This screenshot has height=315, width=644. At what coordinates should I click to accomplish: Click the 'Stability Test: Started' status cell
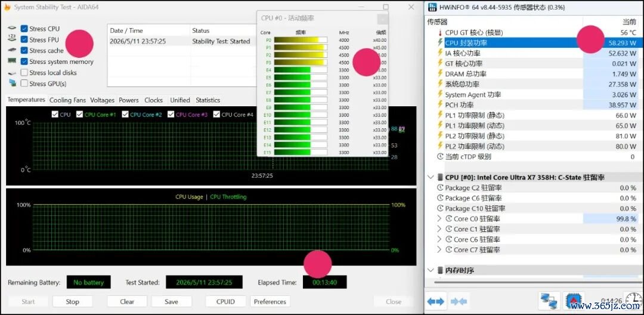[x=221, y=41]
